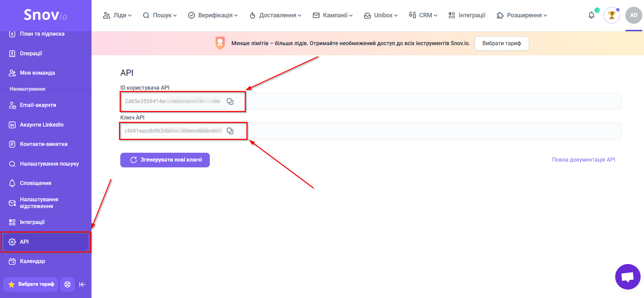Click the API gear icon in sidebar

tap(12, 242)
